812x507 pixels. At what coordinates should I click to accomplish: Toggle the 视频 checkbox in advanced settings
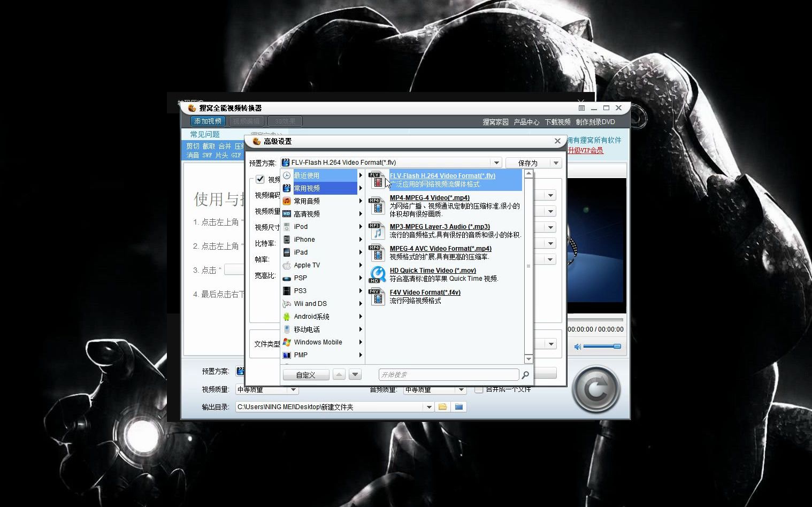tap(260, 179)
